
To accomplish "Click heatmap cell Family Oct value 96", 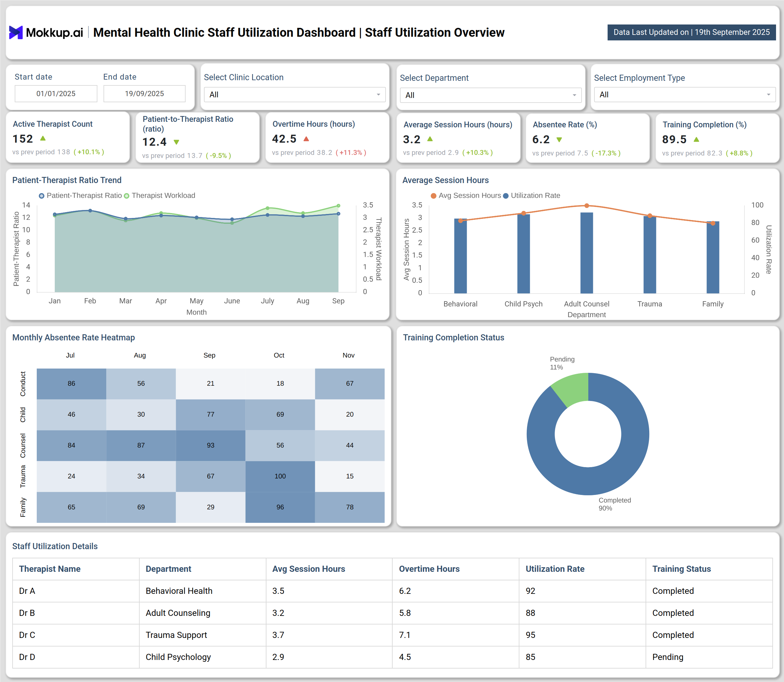I will [280, 507].
